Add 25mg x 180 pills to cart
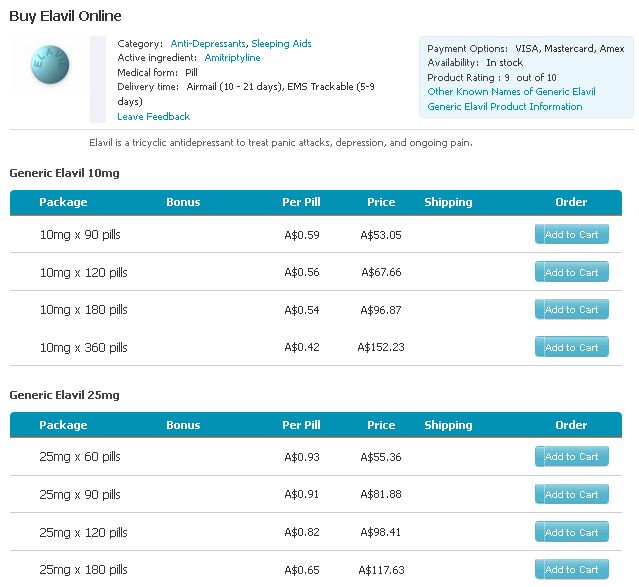 [x=572, y=569]
